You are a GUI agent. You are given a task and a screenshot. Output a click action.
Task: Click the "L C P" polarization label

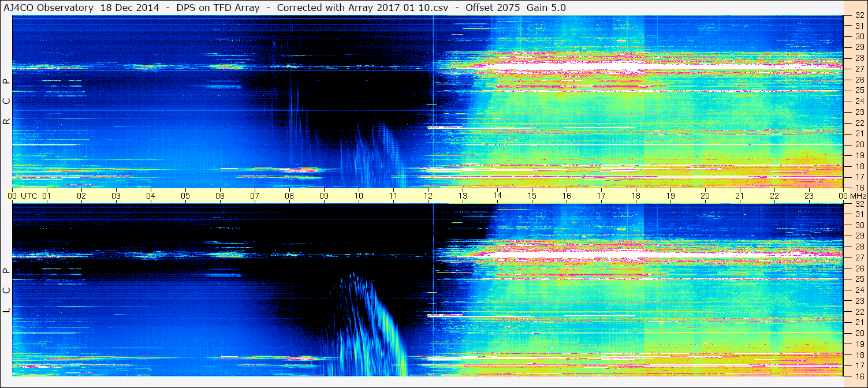tap(6, 290)
